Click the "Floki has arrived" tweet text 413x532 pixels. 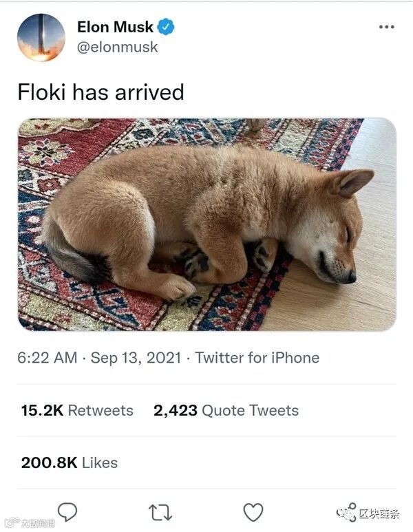pyautogui.click(x=100, y=92)
